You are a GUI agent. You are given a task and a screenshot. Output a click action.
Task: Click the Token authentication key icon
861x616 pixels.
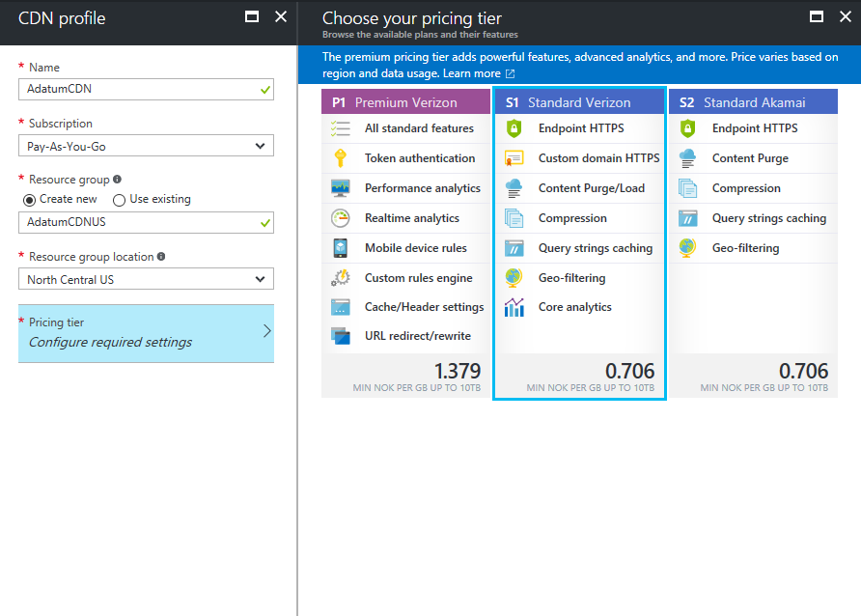(341, 158)
